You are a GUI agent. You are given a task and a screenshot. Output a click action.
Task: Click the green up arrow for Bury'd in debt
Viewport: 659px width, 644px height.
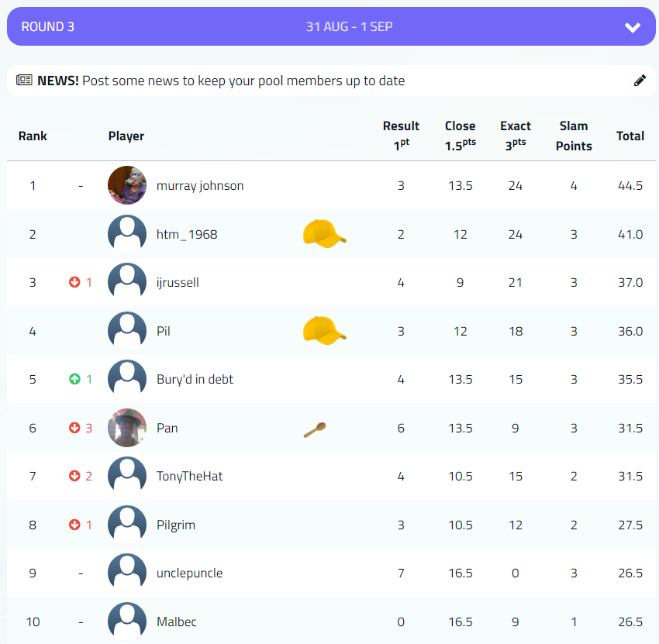tap(74, 380)
